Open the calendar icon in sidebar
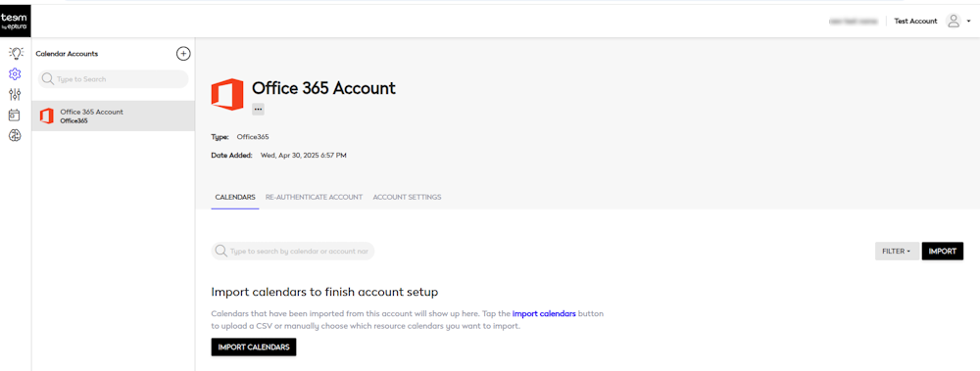This screenshot has height=371, width=980. (x=15, y=115)
